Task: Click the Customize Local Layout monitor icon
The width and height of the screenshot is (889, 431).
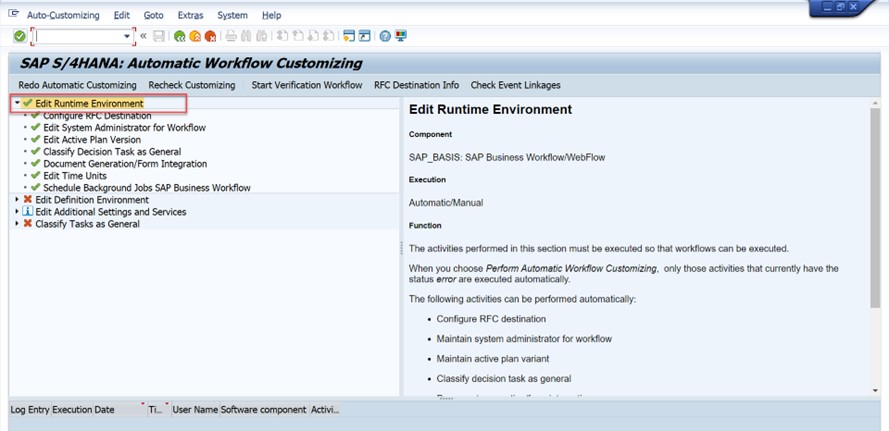Action: click(x=401, y=36)
